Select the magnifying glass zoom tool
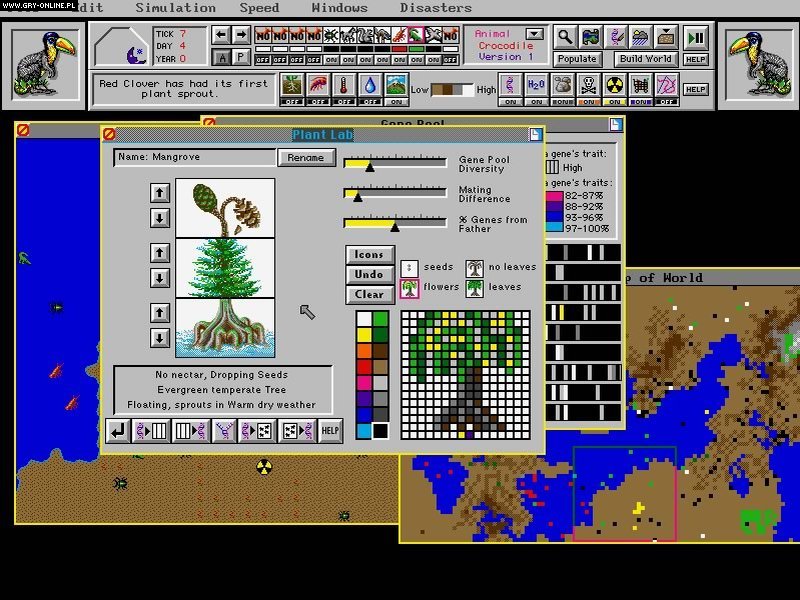Viewport: 800px width, 600px height. [566, 39]
